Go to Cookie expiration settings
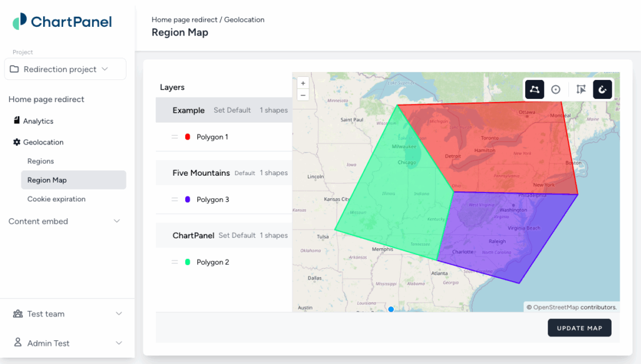The width and height of the screenshot is (641, 364). pyautogui.click(x=56, y=199)
